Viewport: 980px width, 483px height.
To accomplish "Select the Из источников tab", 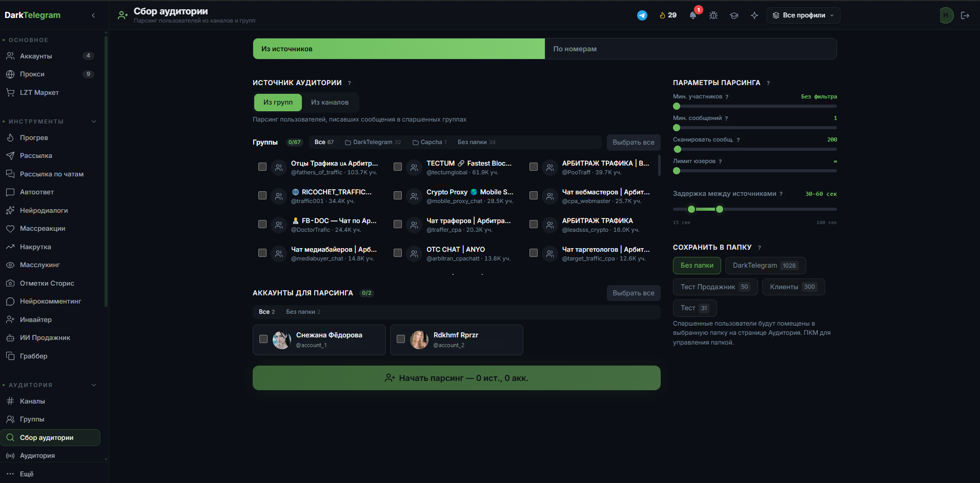I will click(399, 49).
